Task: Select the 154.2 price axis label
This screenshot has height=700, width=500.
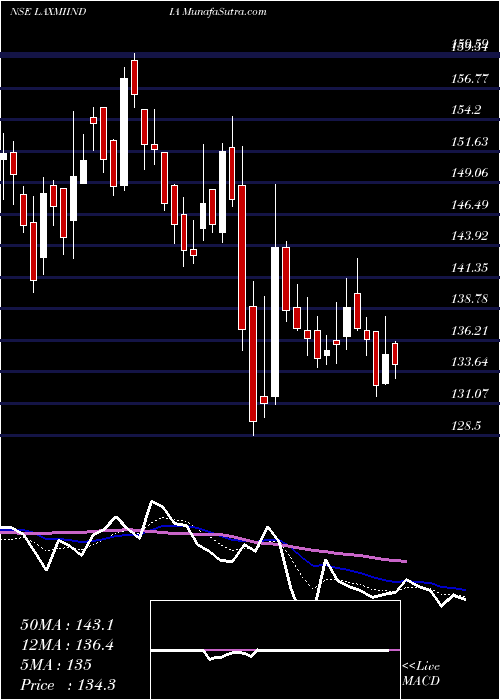Action: coord(466,110)
